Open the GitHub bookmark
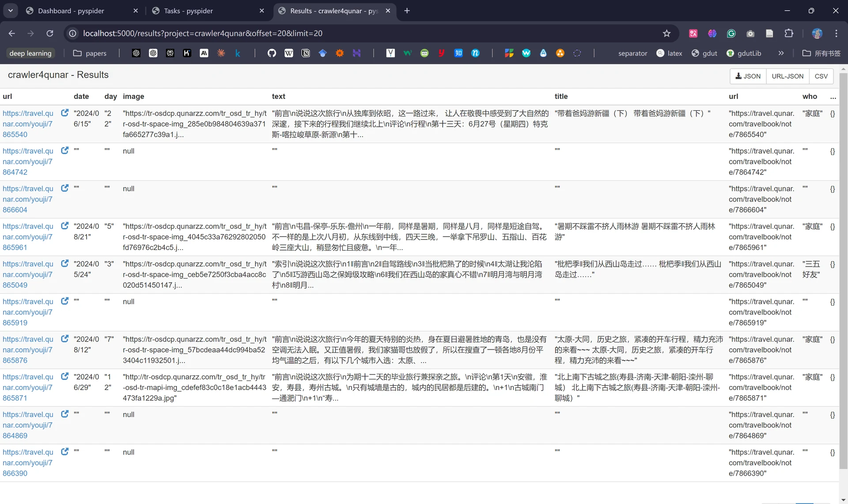 tap(272, 53)
